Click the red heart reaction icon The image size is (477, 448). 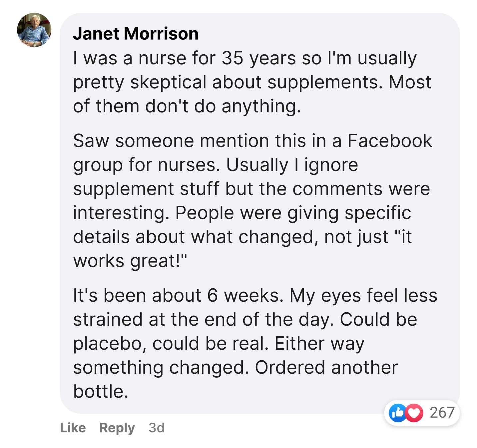414,413
